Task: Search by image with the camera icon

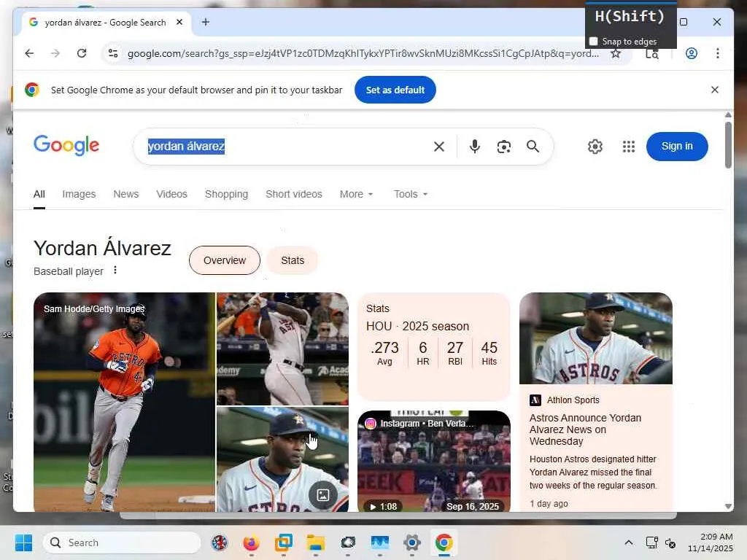Action: pos(503,147)
